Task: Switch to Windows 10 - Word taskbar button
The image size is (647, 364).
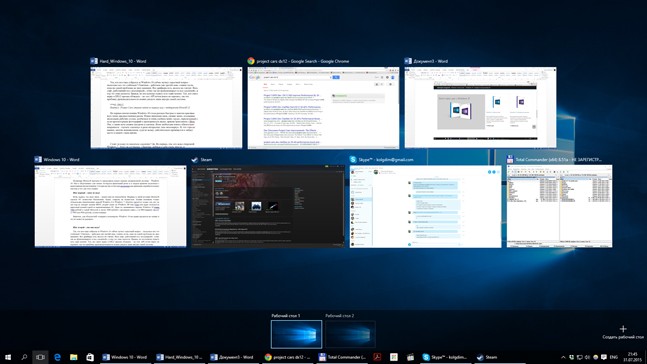Action: pyautogui.click(x=125, y=357)
